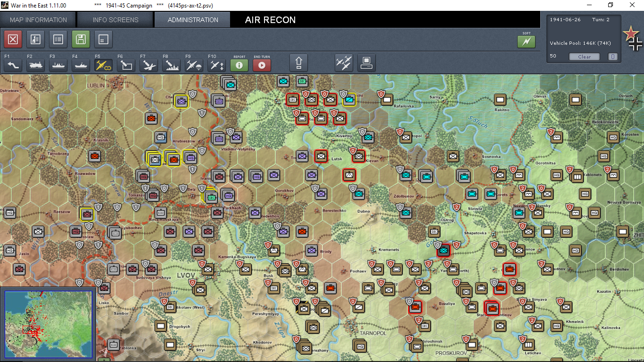Click the Soviet star and cross emblem
Image resolution: width=644 pixels, height=362 pixels.
tap(633, 39)
